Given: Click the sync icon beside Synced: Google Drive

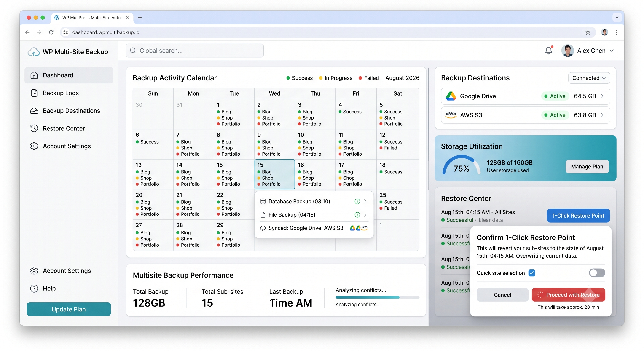Looking at the screenshot, I should click(263, 228).
